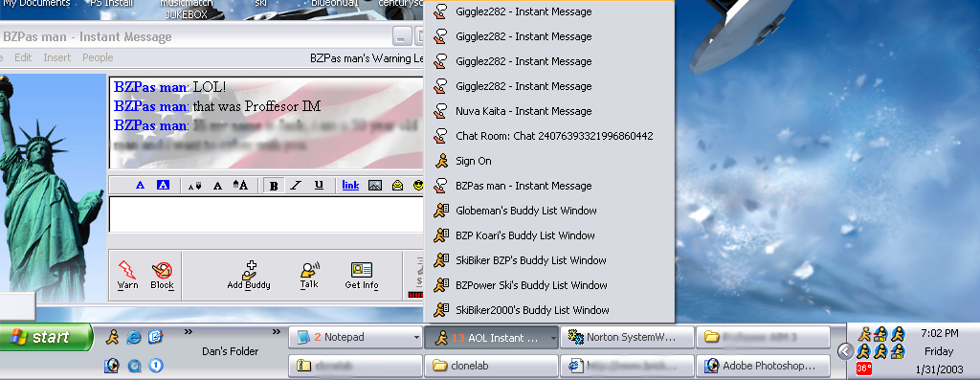Start a voice chat with Talk

(x=309, y=276)
